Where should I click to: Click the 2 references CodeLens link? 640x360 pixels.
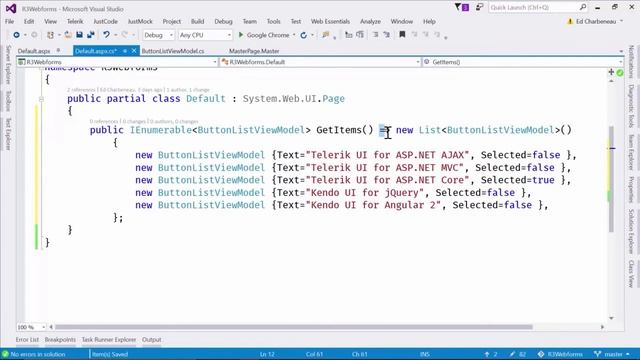pos(81,89)
